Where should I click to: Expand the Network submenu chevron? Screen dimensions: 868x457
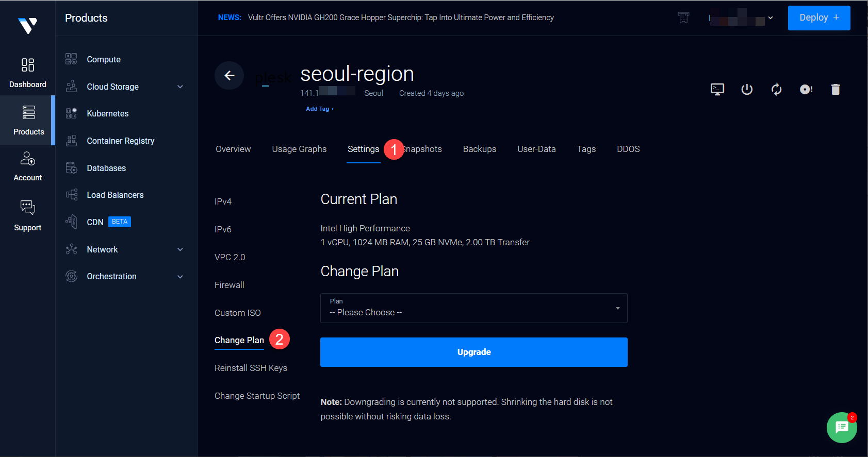tap(180, 249)
